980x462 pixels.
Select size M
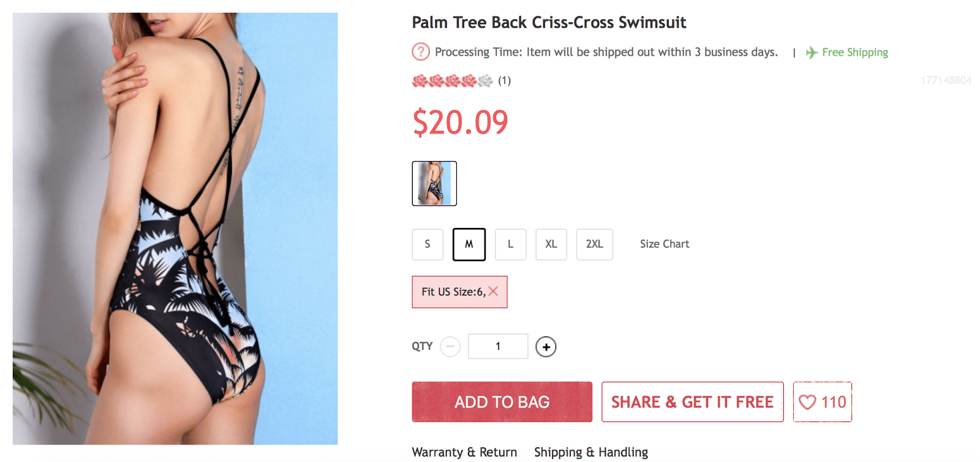point(469,244)
